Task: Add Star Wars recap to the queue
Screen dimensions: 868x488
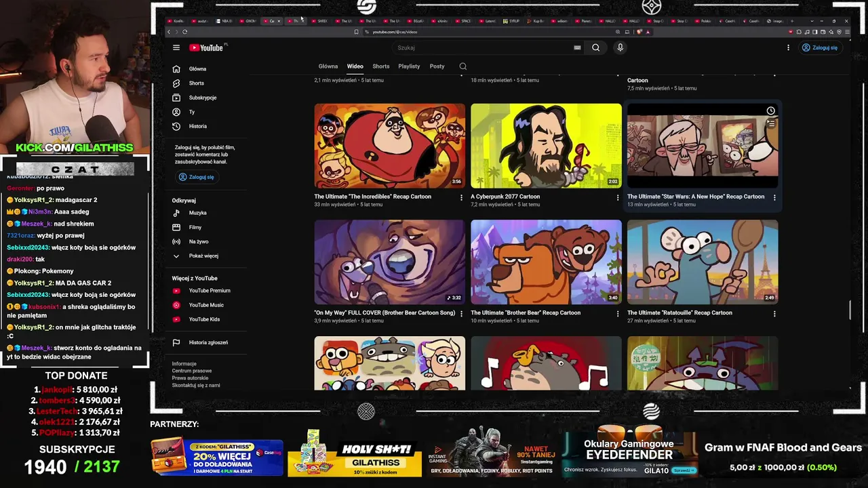Action: click(770, 124)
